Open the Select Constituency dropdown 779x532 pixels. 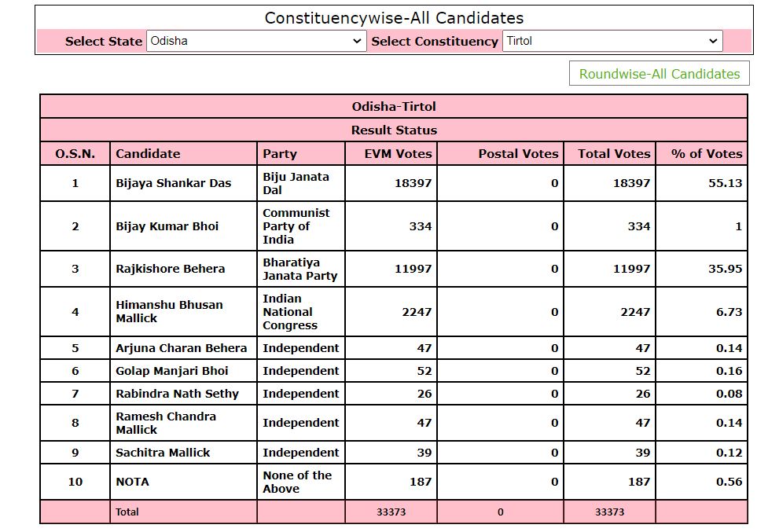pyautogui.click(x=612, y=41)
